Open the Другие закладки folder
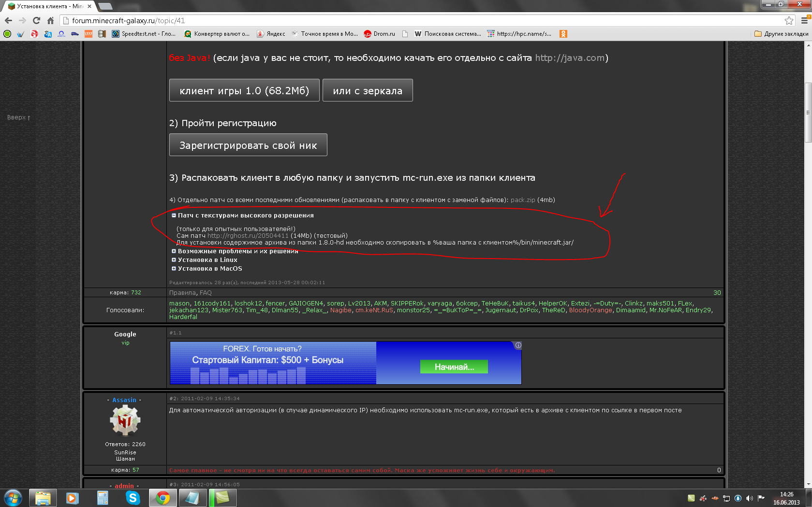The height and width of the screenshot is (507, 812). (x=781, y=34)
